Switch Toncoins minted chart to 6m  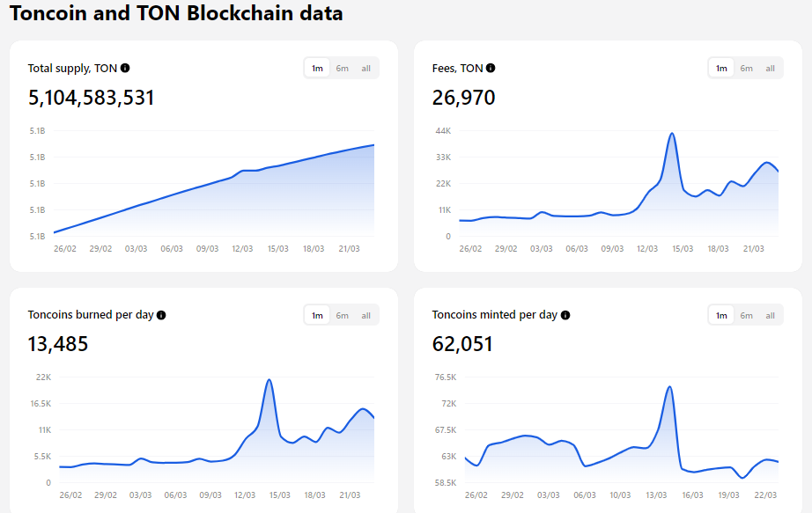pyautogui.click(x=746, y=314)
